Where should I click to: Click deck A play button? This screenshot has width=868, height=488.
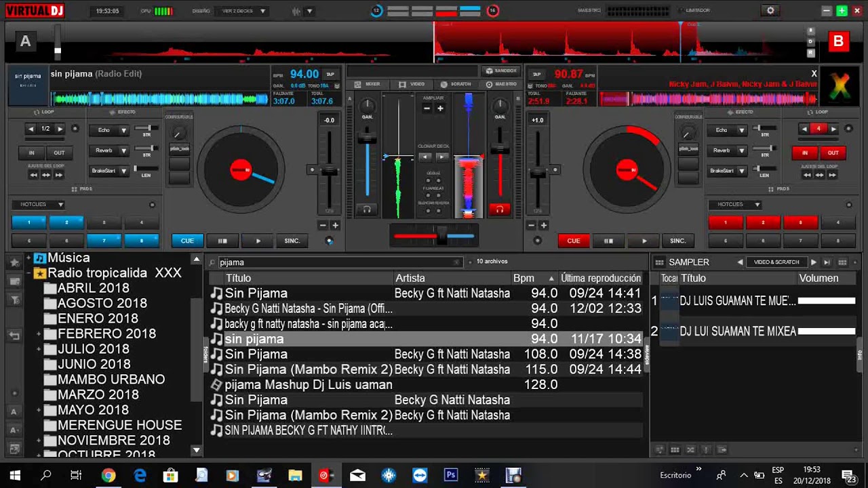pos(258,241)
